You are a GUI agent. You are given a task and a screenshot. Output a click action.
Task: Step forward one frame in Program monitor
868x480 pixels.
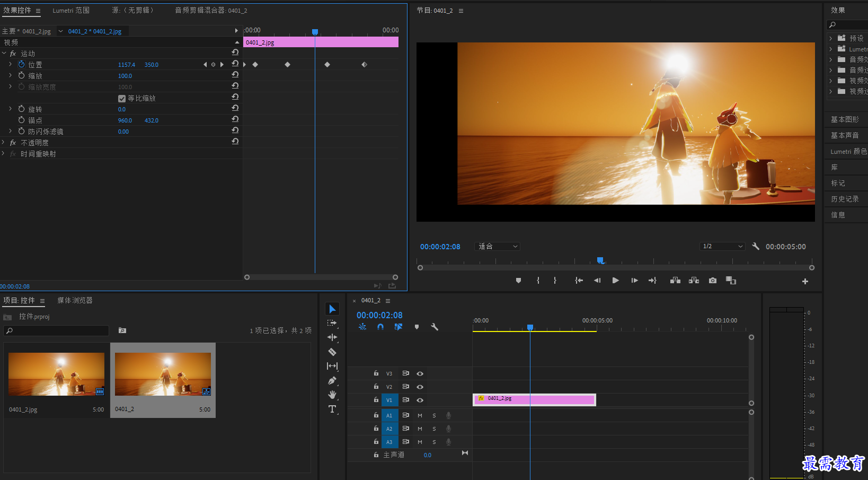[634, 281]
